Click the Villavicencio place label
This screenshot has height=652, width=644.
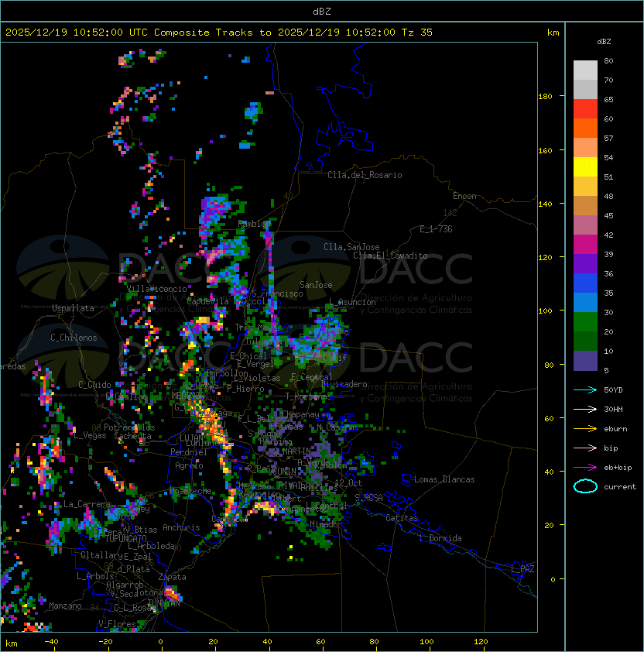coord(156,289)
